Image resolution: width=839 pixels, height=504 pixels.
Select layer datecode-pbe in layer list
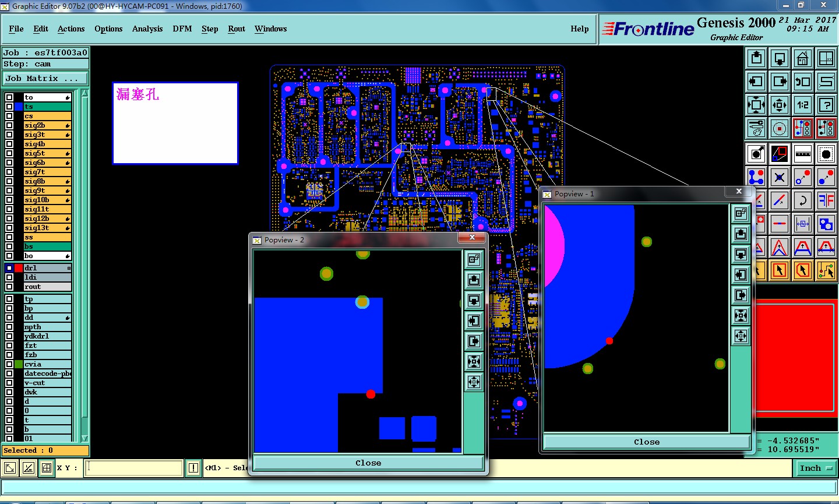tap(47, 373)
